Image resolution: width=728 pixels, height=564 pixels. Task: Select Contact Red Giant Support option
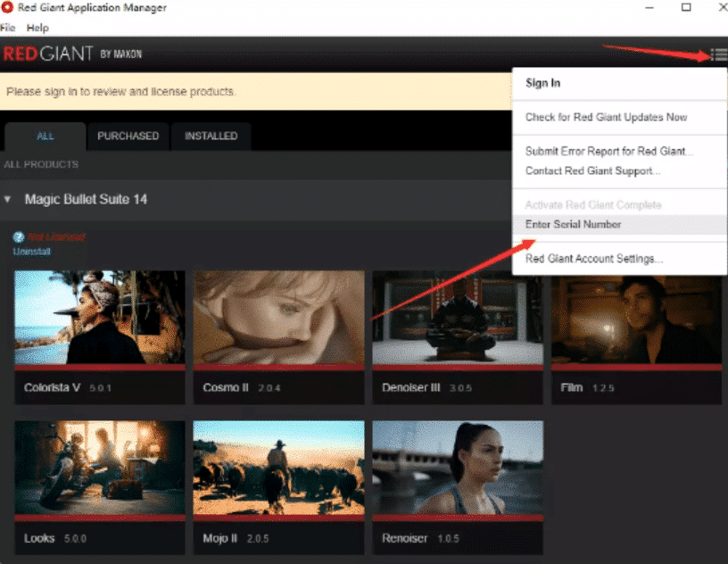pos(592,170)
